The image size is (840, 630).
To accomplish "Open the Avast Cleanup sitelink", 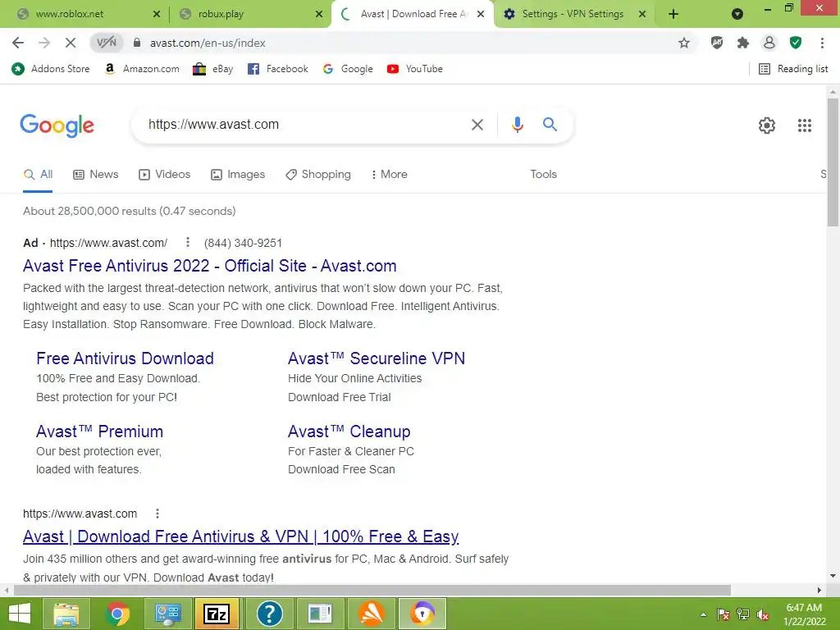I will click(x=349, y=431).
